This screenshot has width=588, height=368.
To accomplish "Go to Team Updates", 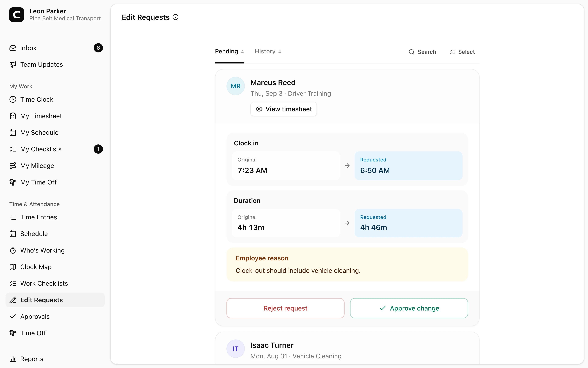I will point(55,65).
